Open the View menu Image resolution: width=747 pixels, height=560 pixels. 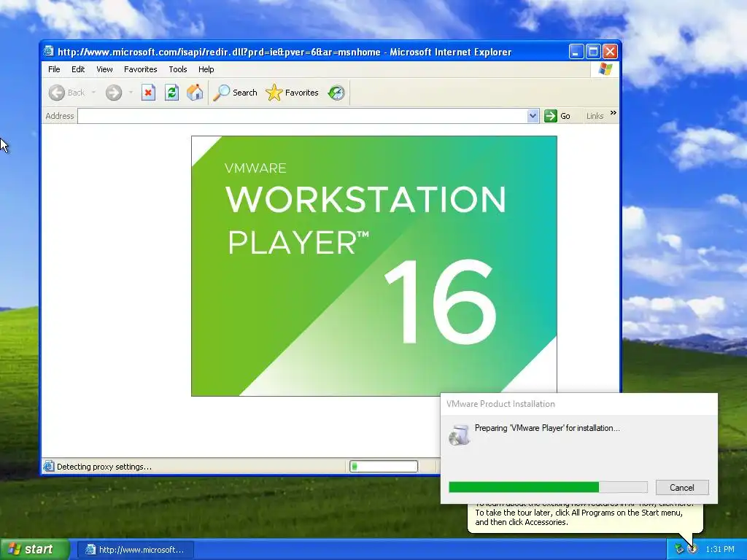coord(104,69)
